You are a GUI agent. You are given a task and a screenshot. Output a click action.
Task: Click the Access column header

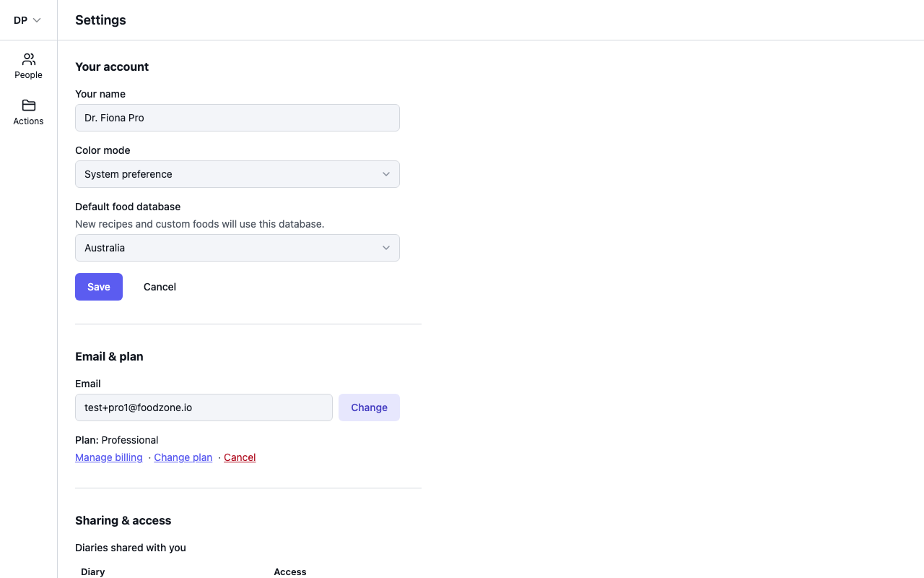tap(290, 571)
